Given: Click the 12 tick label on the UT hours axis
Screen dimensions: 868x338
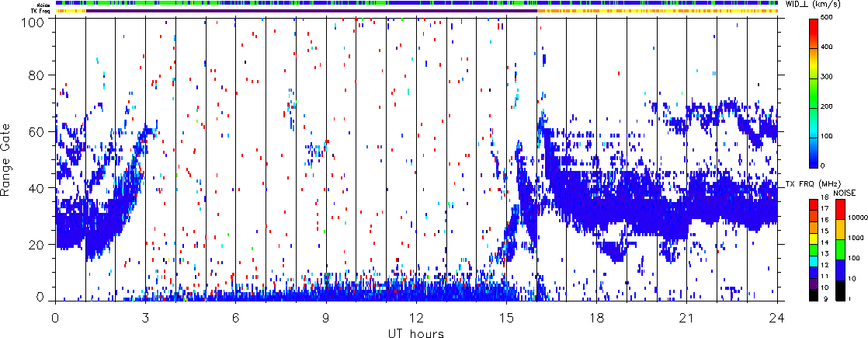Looking at the screenshot, I should [x=416, y=318].
